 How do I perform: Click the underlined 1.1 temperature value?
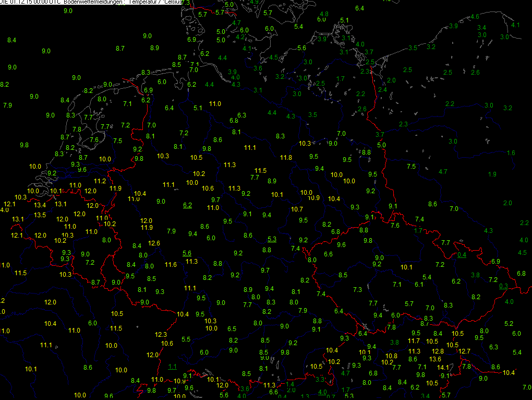click(x=173, y=367)
